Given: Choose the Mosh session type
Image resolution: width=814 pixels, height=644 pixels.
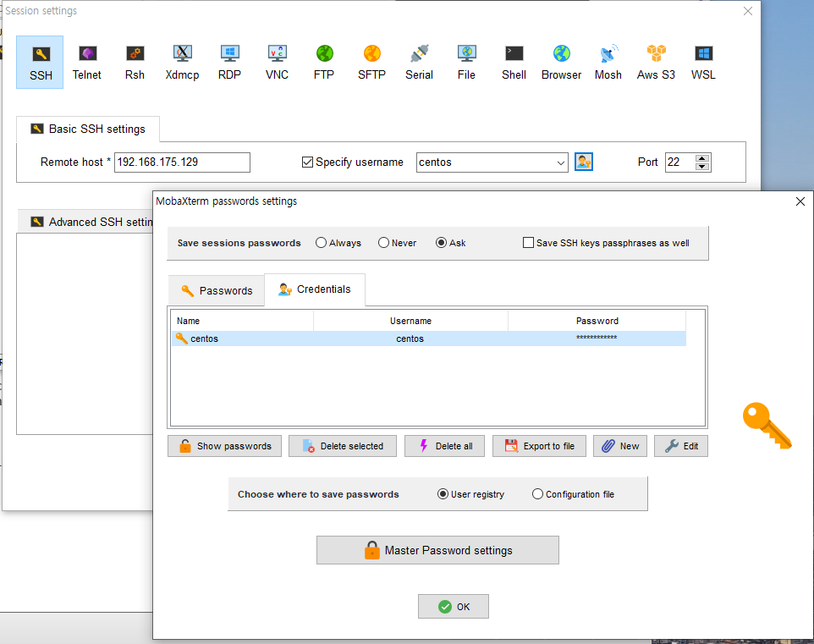Looking at the screenshot, I should [x=608, y=63].
